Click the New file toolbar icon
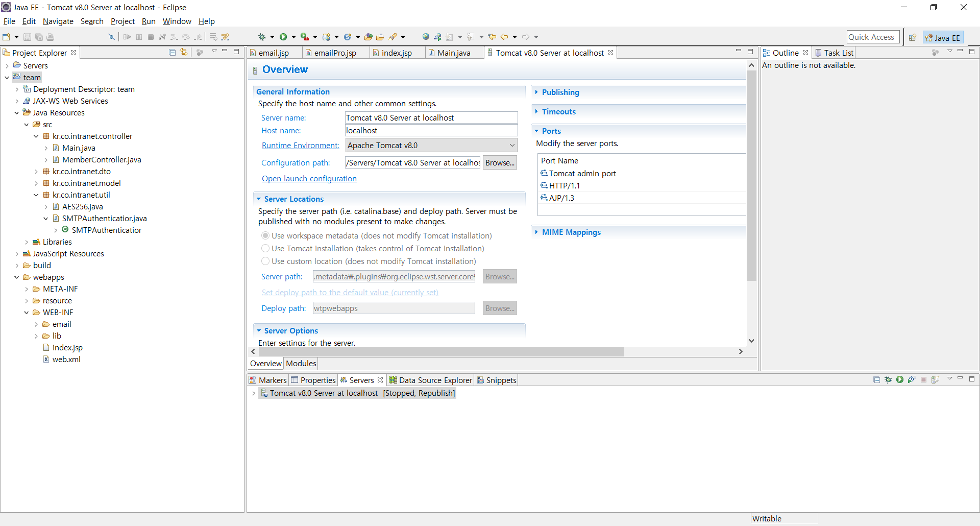This screenshot has height=526, width=980. [x=7, y=37]
